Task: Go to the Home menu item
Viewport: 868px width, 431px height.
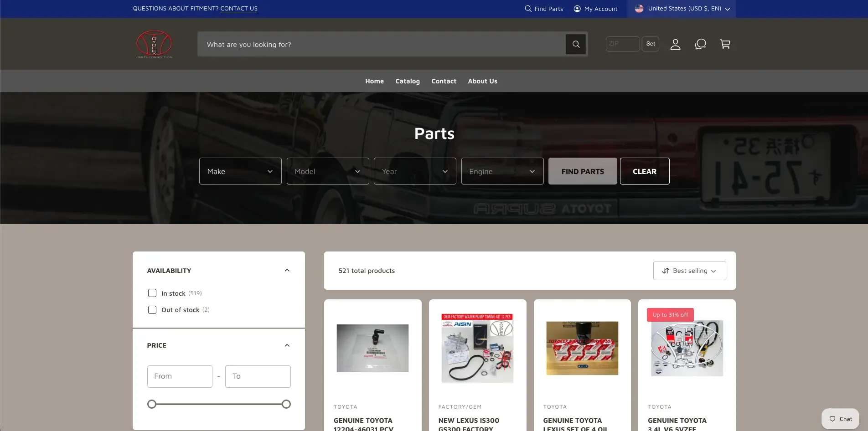Action: [x=374, y=81]
